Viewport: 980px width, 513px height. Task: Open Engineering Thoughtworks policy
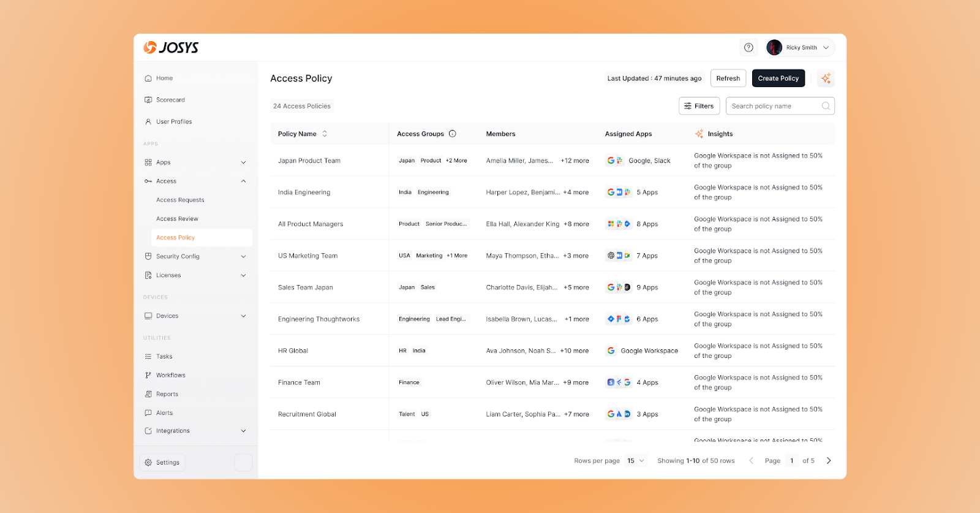(318, 319)
